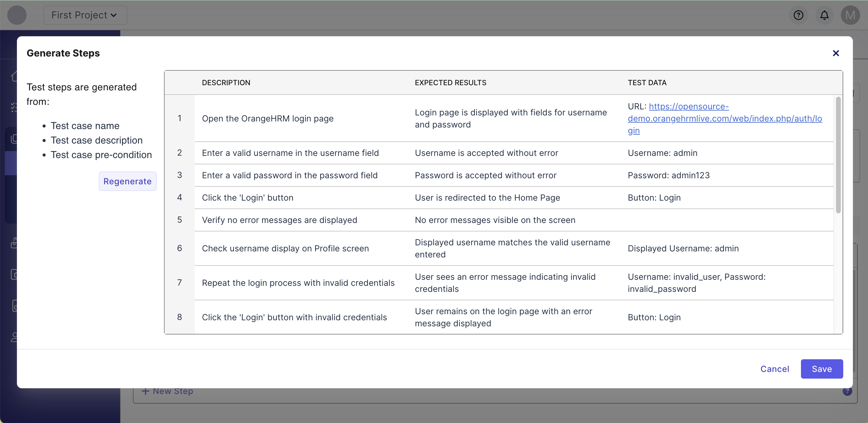Open the notifications bell
Image resolution: width=868 pixels, height=423 pixels.
pyautogui.click(x=824, y=15)
